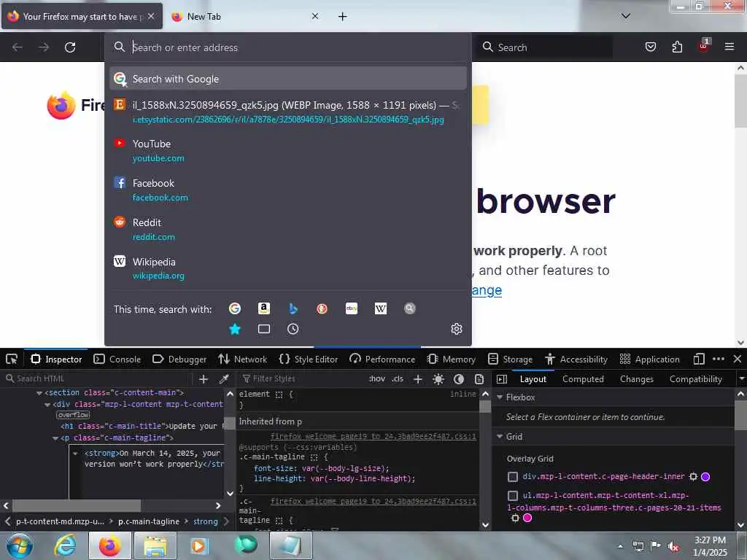
Task: Change magenta grid color swatch for ul columns
Action: click(x=527, y=518)
